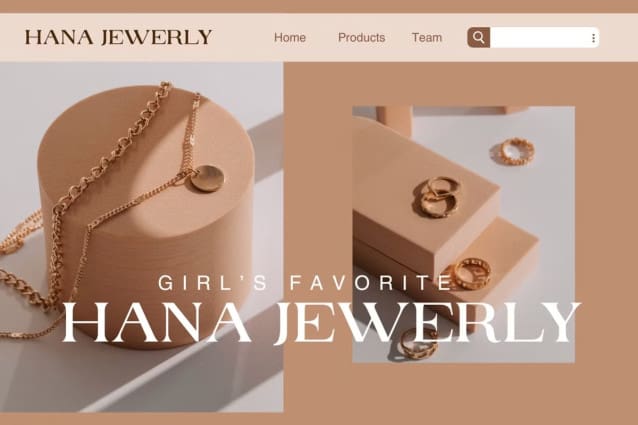Screen dimensions: 638x425
Task: Click the round gold pendant on necklace
Action: point(207,178)
